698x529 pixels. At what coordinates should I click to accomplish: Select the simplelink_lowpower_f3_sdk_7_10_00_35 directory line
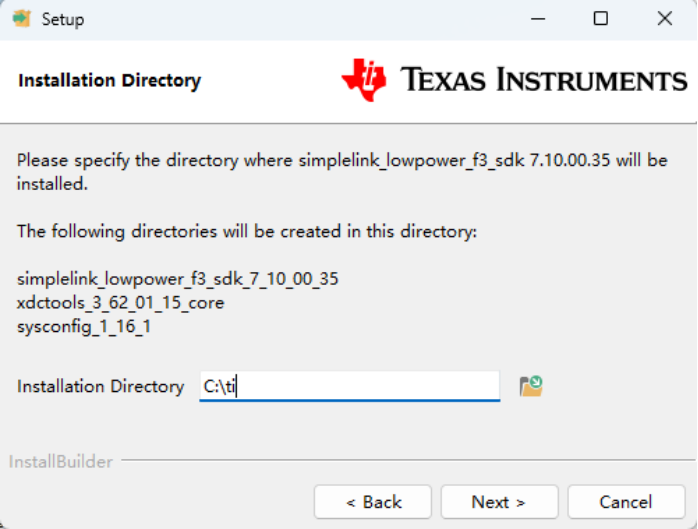[x=177, y=279]
